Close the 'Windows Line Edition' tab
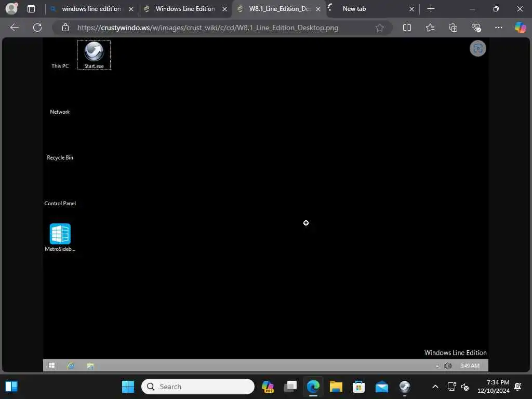 click(224, 9)
